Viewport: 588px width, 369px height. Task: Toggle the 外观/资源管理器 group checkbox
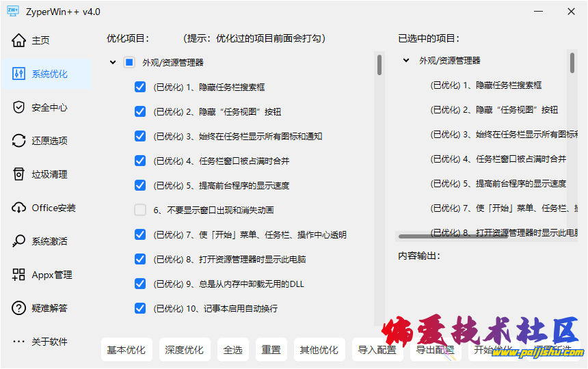click(129, 62)
